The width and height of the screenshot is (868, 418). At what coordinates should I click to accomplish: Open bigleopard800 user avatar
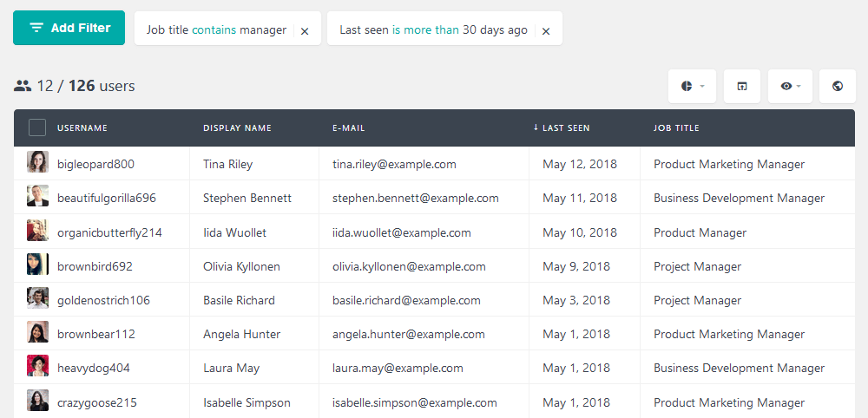click(37, 162)
